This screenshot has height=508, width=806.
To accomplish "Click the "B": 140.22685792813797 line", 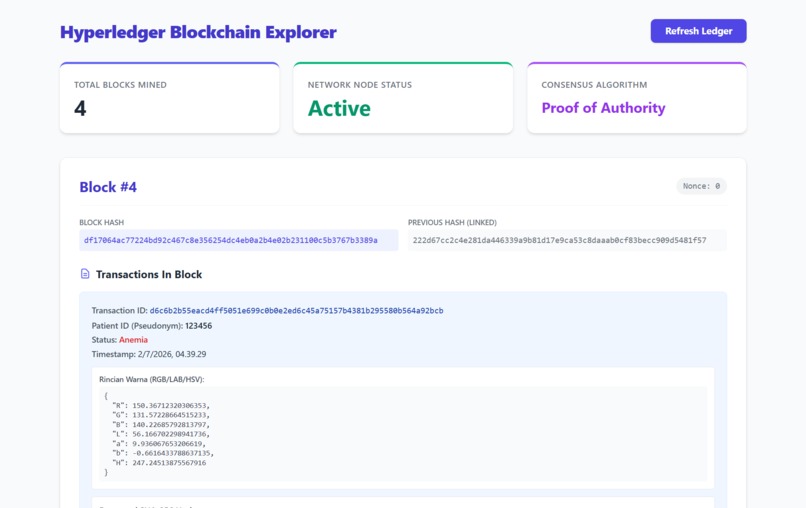I will [x=161, y=425].
